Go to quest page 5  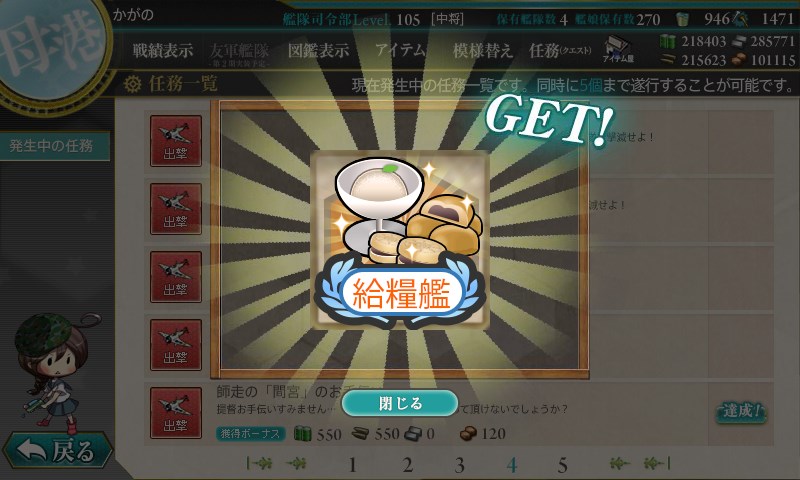[562, 465]
